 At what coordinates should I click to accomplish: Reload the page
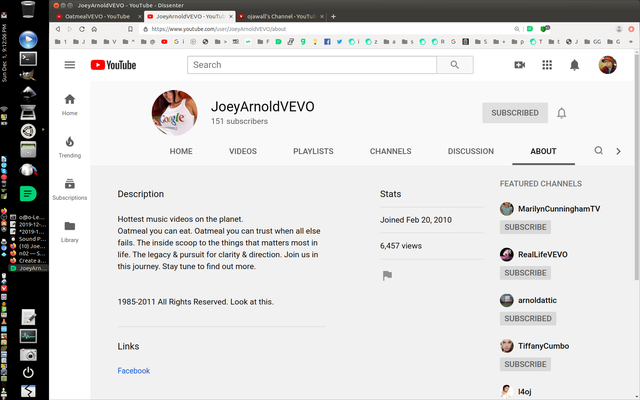click(82, 29)
